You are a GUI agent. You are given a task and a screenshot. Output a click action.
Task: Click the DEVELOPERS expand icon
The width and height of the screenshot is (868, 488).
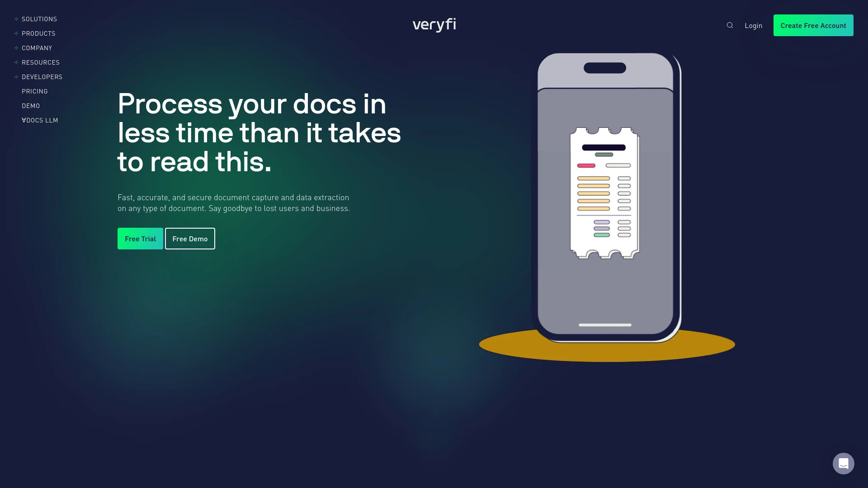coord(16,77)
